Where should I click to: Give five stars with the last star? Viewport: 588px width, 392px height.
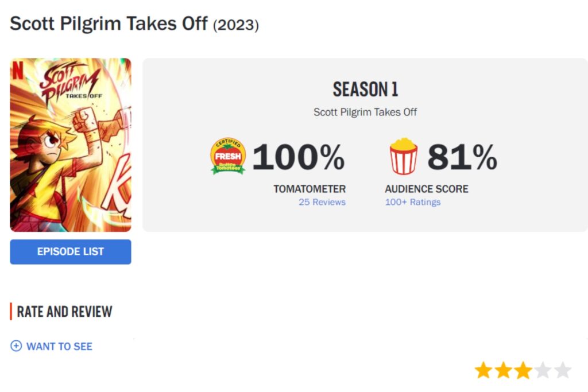click(x=563, y=370)
